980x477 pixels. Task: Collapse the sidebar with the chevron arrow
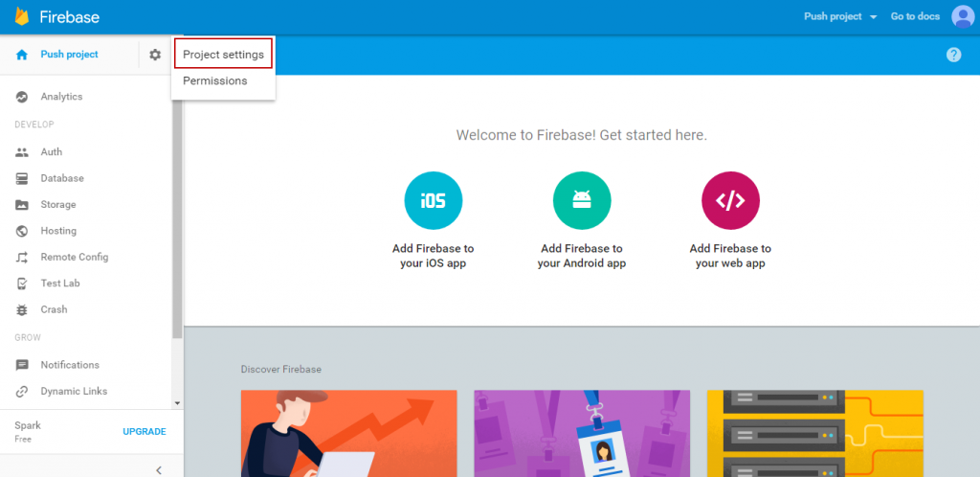[x=159, y=468]
